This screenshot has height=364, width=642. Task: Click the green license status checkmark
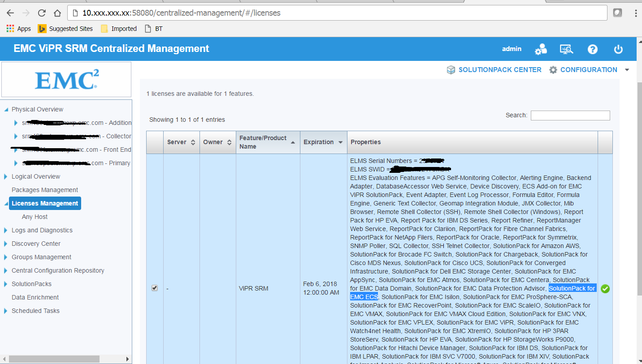(605, 289)
